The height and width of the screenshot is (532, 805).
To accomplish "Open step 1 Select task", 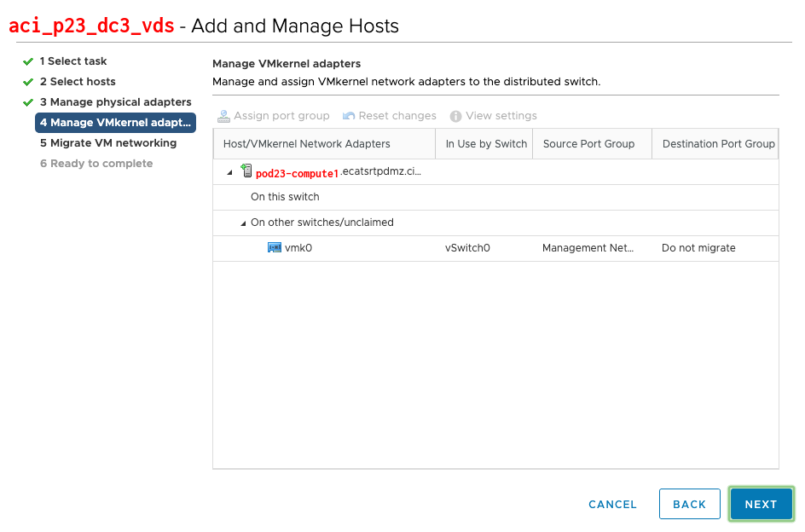I will coord(73,61).
